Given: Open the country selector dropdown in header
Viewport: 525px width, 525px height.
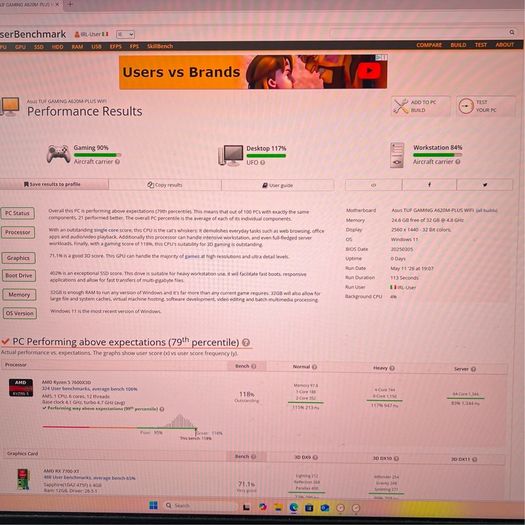Looking at the screenshot, I should click(x=125, y=34).
